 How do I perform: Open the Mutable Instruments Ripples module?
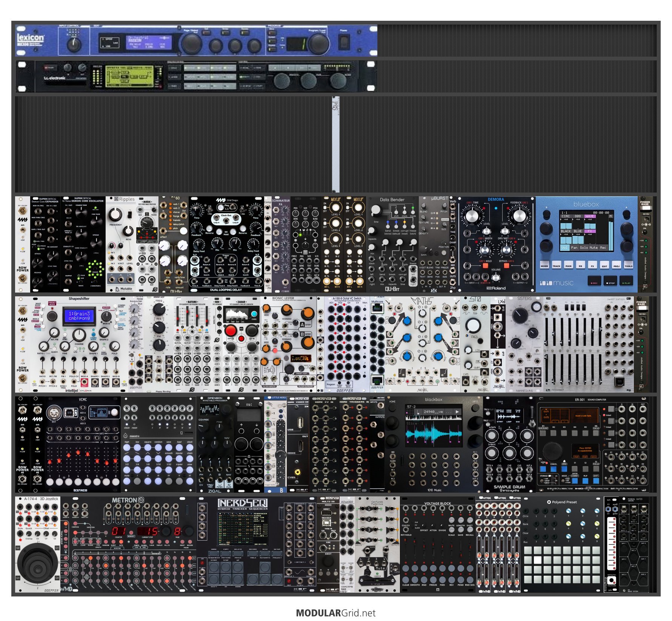121,244
